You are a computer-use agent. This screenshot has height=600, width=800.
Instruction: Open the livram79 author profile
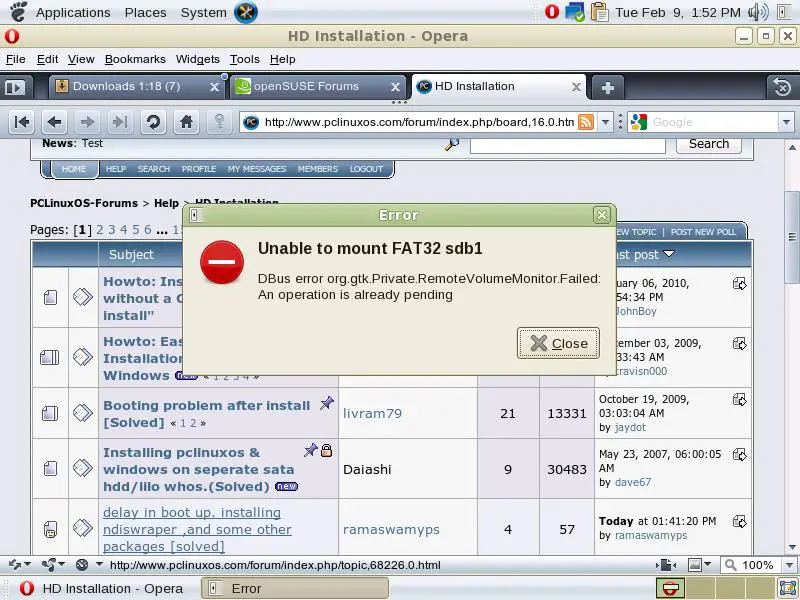pos(372,413)
